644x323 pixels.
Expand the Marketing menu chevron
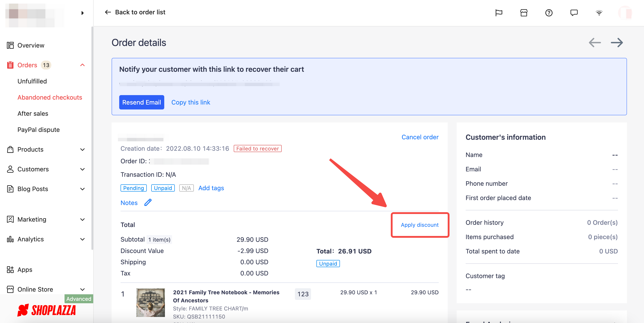(82, 219)
